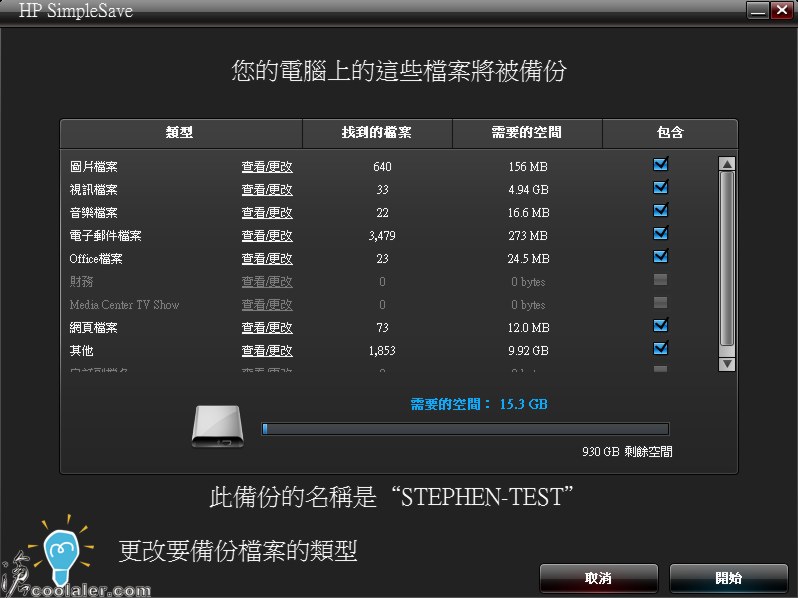
Task: Toggle the 財務 include checkbox
Action: coord(661,279)
